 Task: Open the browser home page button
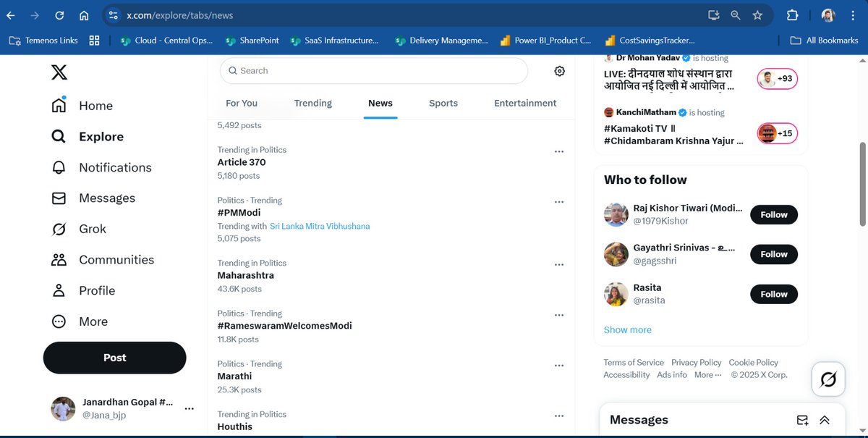point(84,15)
